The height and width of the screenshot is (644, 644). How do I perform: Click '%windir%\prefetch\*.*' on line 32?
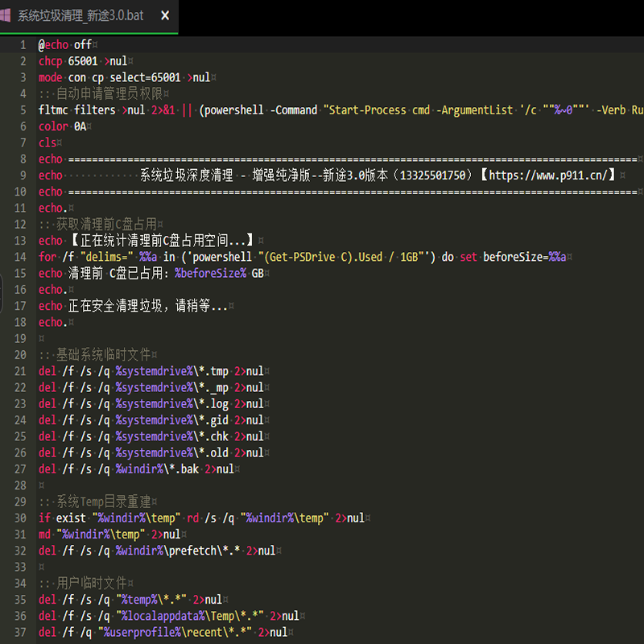(177, 551)
